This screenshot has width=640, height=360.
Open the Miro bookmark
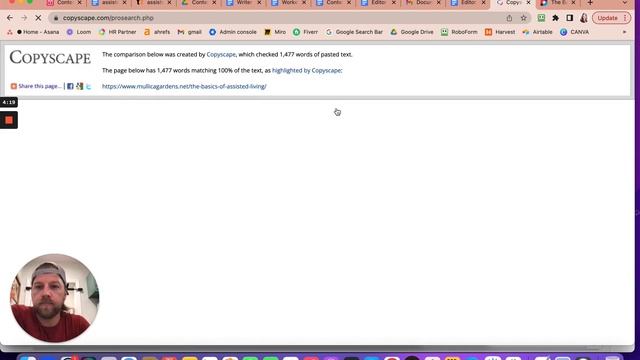(x=275, y=32)
